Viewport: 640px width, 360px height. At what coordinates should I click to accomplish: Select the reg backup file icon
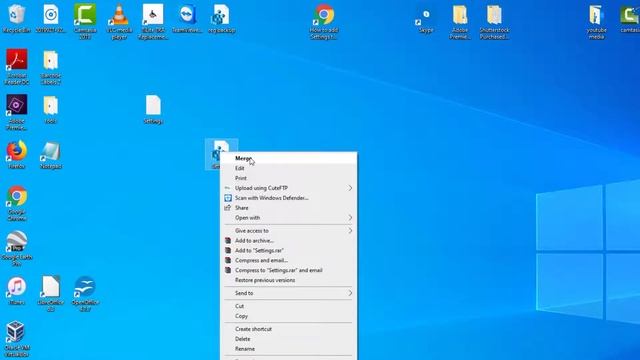click(221, 18)
